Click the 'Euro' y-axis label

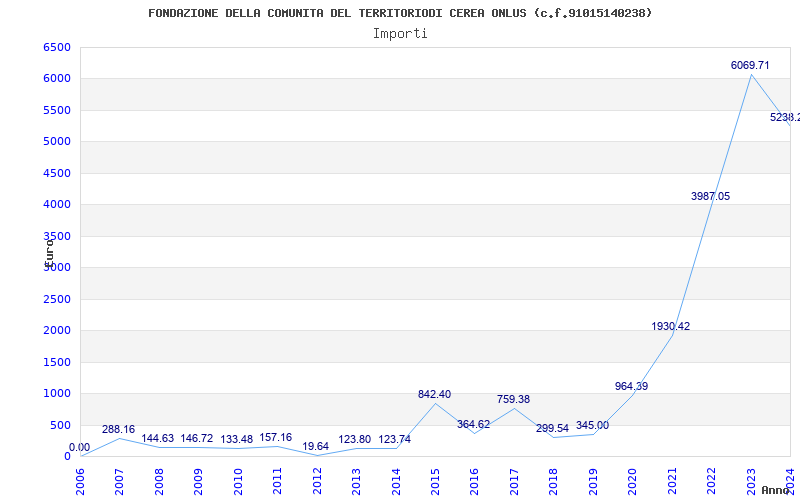49,253
